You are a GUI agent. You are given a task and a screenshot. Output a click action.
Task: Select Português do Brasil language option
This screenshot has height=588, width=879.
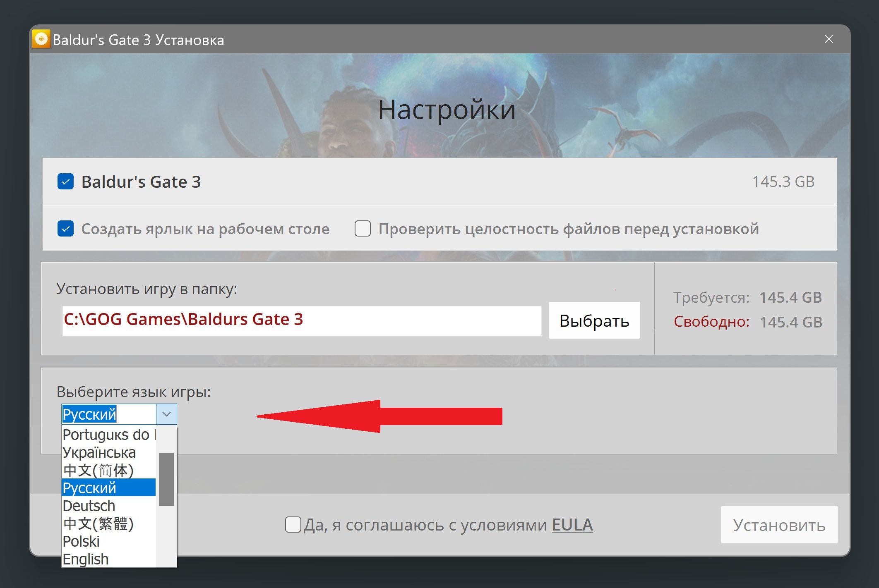tap(108, 435)
